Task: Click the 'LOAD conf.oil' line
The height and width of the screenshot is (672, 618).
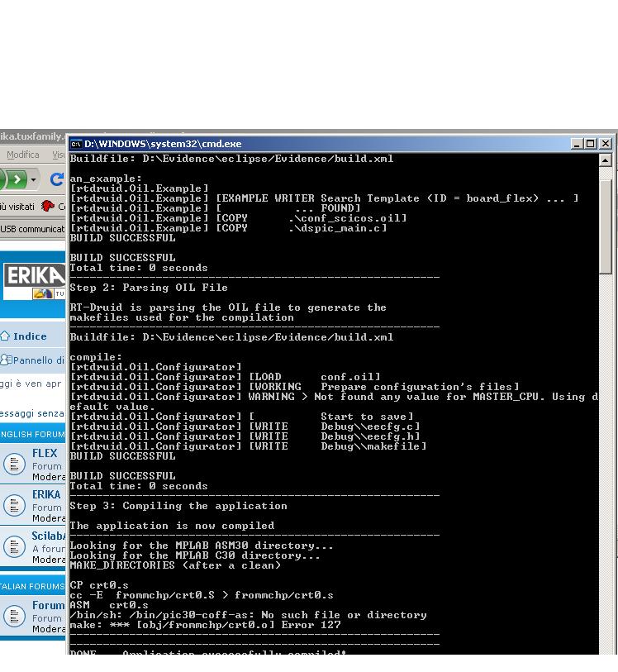Action: point(225,377)
